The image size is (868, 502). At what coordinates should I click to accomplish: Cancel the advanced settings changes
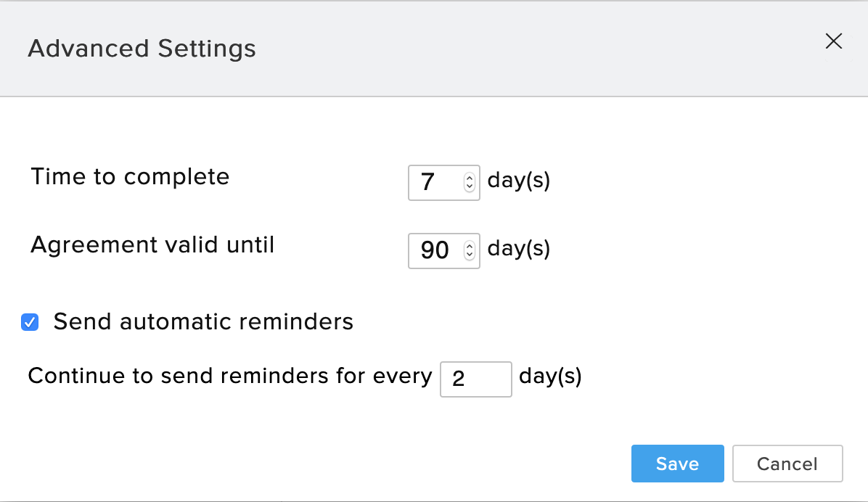[x=787, y=464]
